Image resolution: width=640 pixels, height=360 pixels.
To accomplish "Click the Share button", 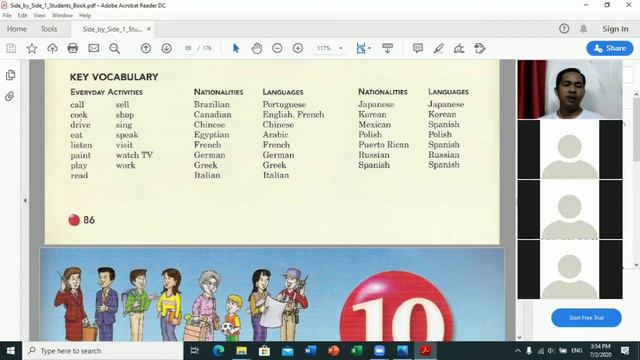I will pyautogui.click(x=610, y=48).
